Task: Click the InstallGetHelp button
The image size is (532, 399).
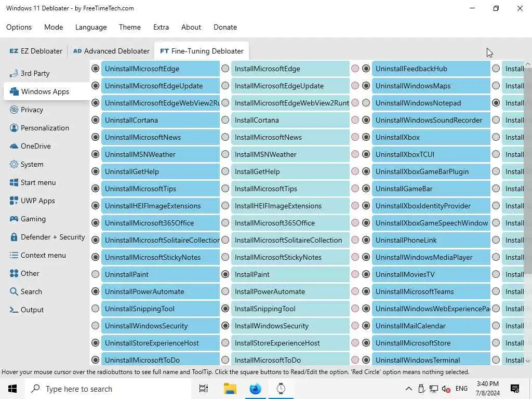Action: point(290,171)
